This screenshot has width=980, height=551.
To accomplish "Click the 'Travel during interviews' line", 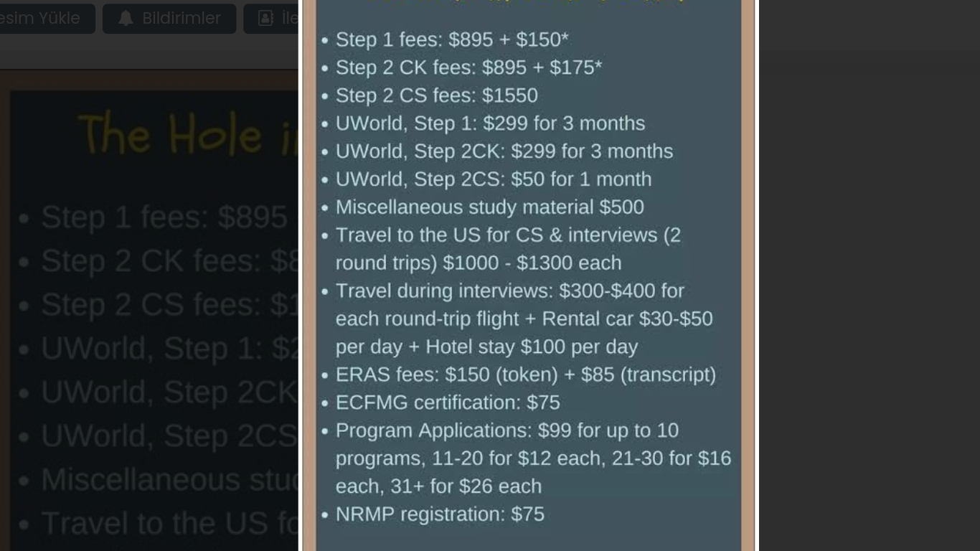I will 524,319.
